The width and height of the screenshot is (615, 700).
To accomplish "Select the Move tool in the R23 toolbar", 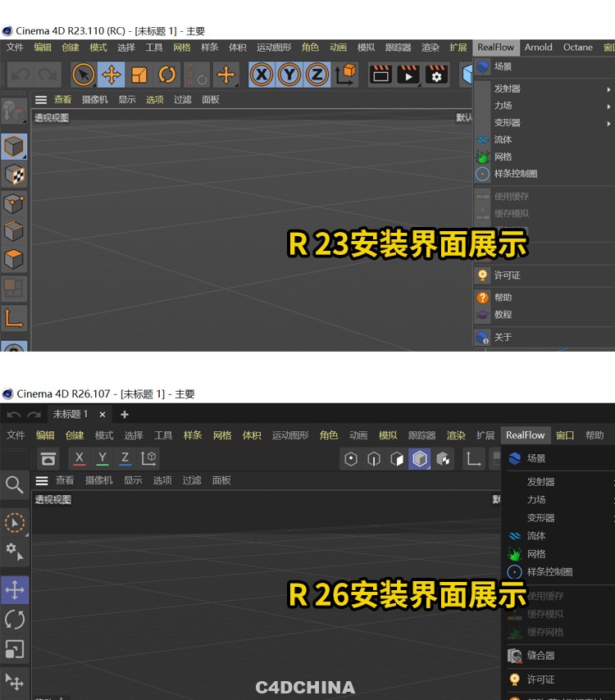I will (x=112, y=75).
